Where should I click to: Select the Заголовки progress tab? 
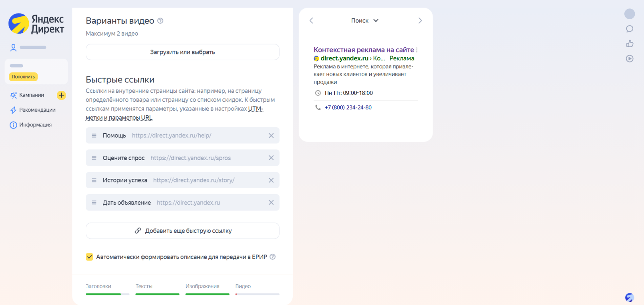(x=107, y=290)
